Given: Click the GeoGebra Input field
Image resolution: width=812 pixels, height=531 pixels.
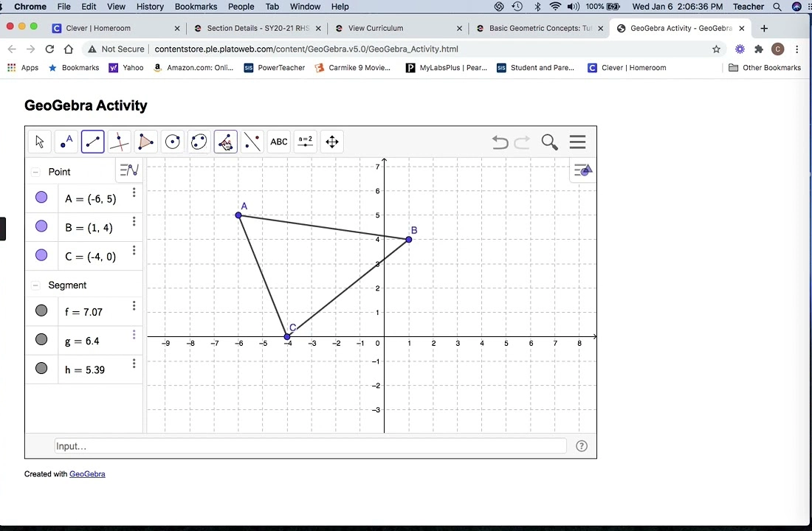Looking at the screenshot, I should point(310,446).
